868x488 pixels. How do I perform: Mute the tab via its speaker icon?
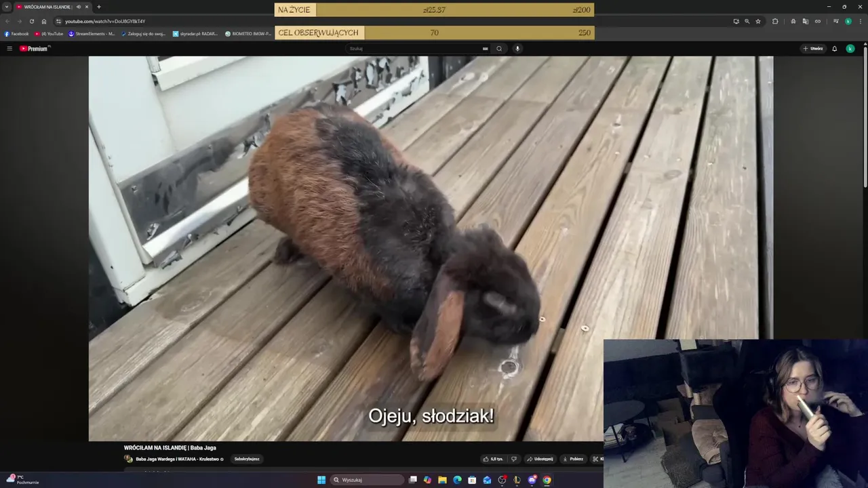coord(79,7)
